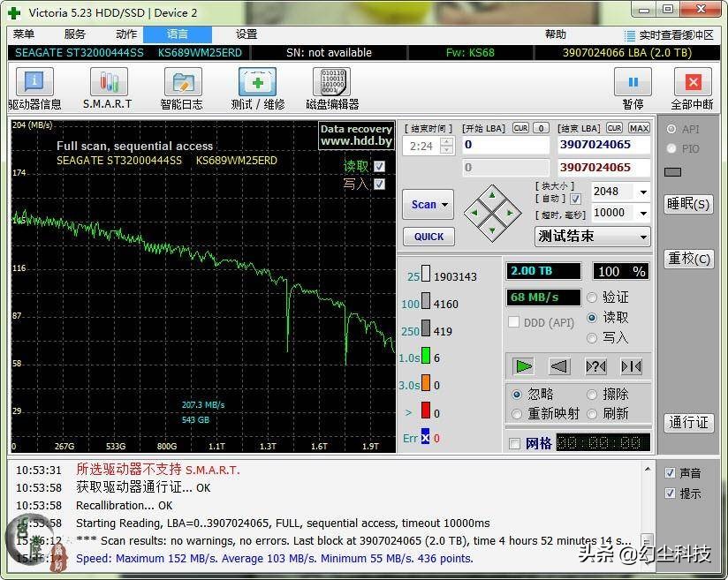This screenshot has width=728, height=580.
Task: Expand the timeout 10000 dropdown
Action: tap(642, 213)
